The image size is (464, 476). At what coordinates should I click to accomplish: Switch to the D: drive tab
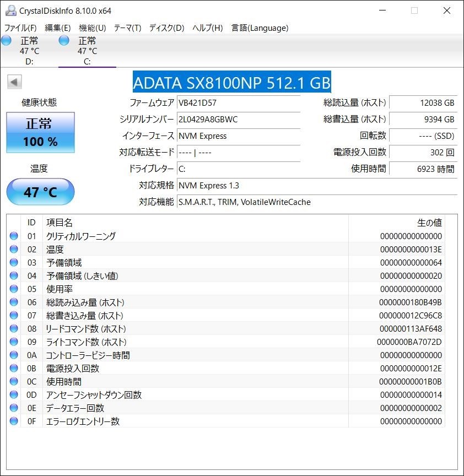29,51
